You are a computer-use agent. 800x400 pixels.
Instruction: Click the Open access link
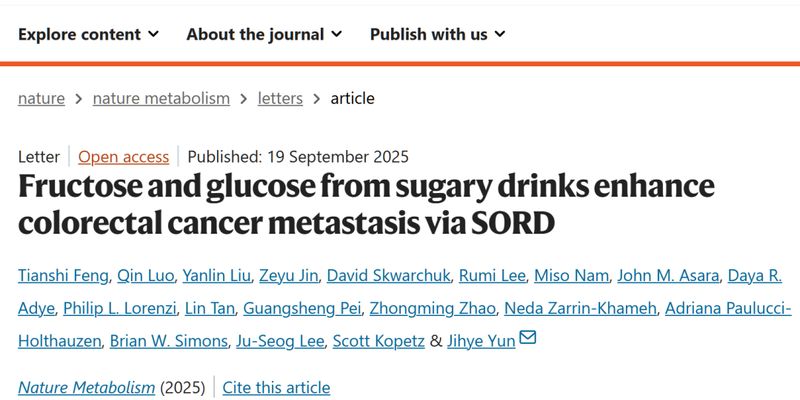click(x=123, y=156)
